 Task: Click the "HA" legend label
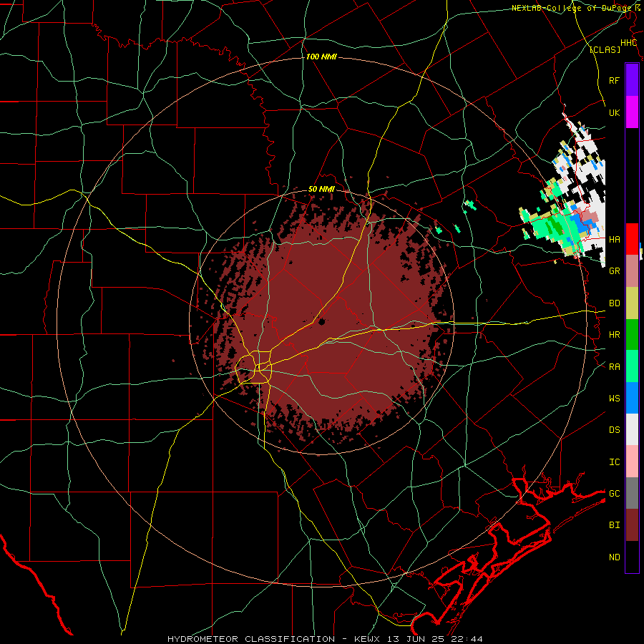615,239
